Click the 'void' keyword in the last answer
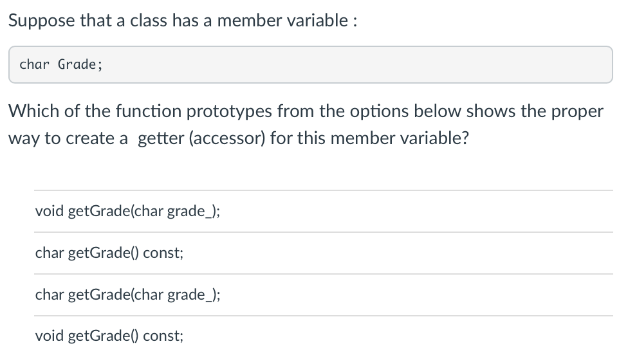The width and height of the screenshot is (628, 364). click(50, 336)
